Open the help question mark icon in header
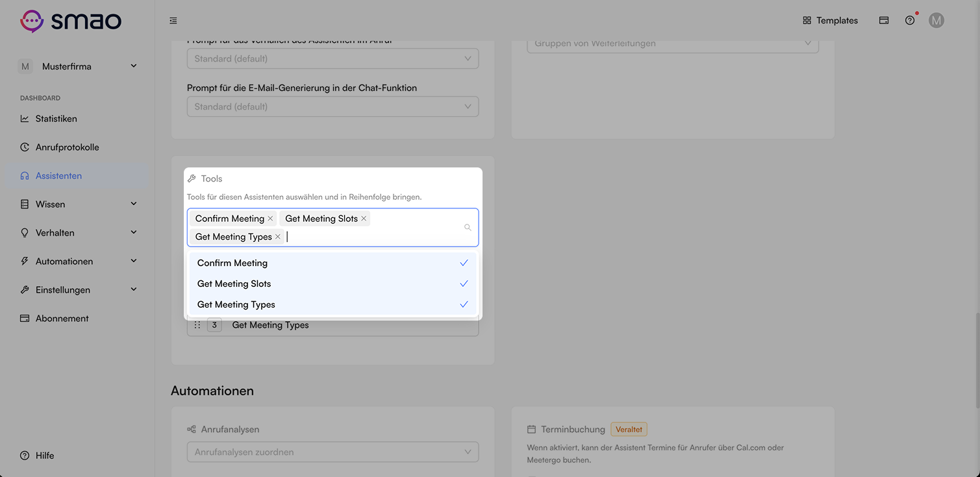Screen dimensions: 980x477 pos(910,21)
